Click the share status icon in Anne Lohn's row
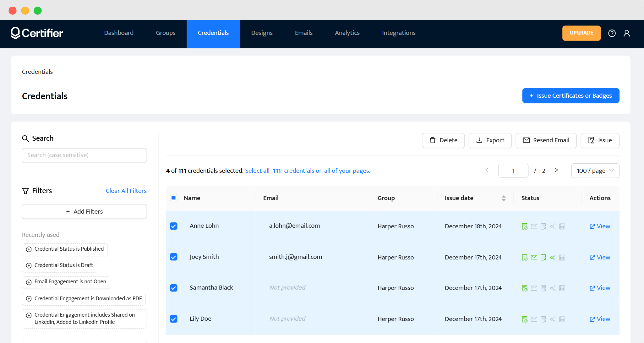The image size is (644, 343). 553,226
